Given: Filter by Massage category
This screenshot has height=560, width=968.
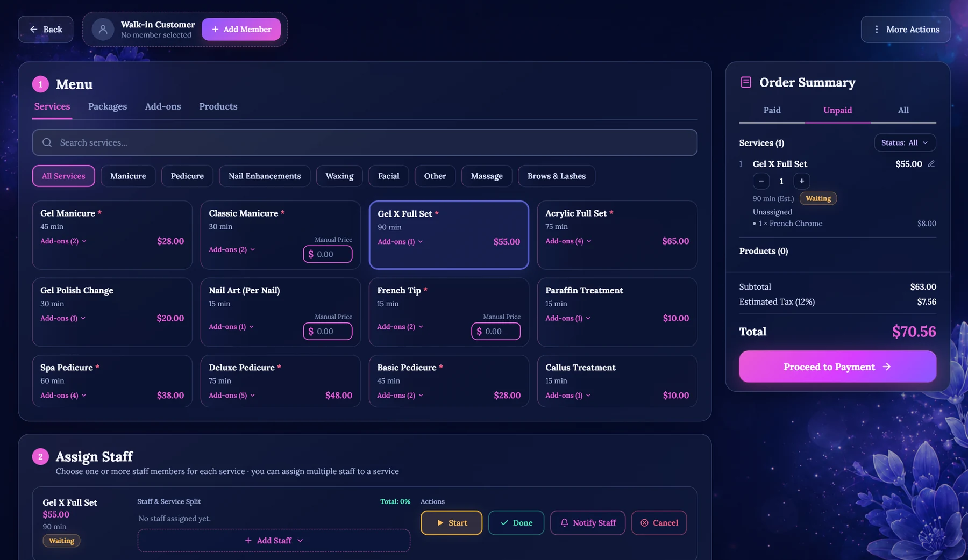Looking at the screenshot, I should coord(487,176).
